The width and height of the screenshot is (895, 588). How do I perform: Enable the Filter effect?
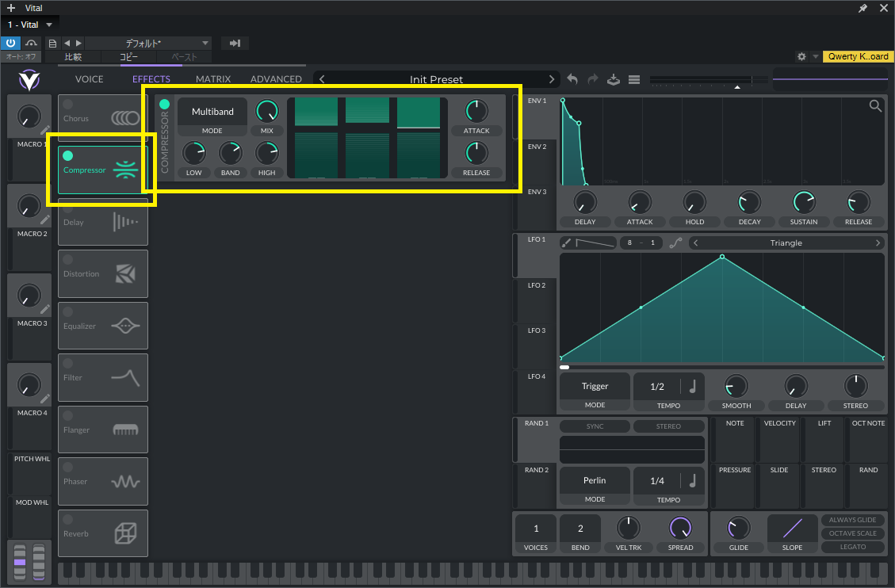point(68,363)
